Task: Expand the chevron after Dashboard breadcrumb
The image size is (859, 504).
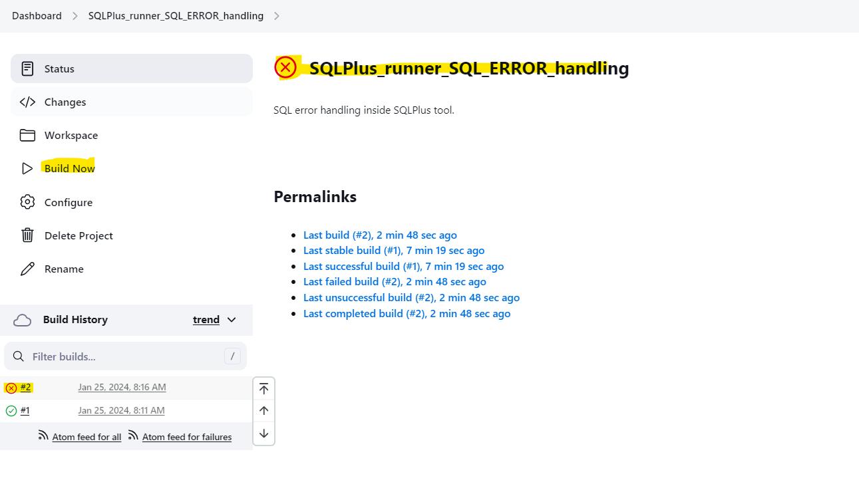Action: pyautogui.click(x=75, y=16)
